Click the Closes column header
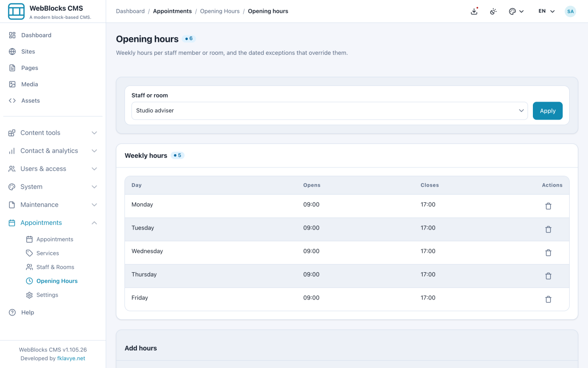 click(430, 185)
